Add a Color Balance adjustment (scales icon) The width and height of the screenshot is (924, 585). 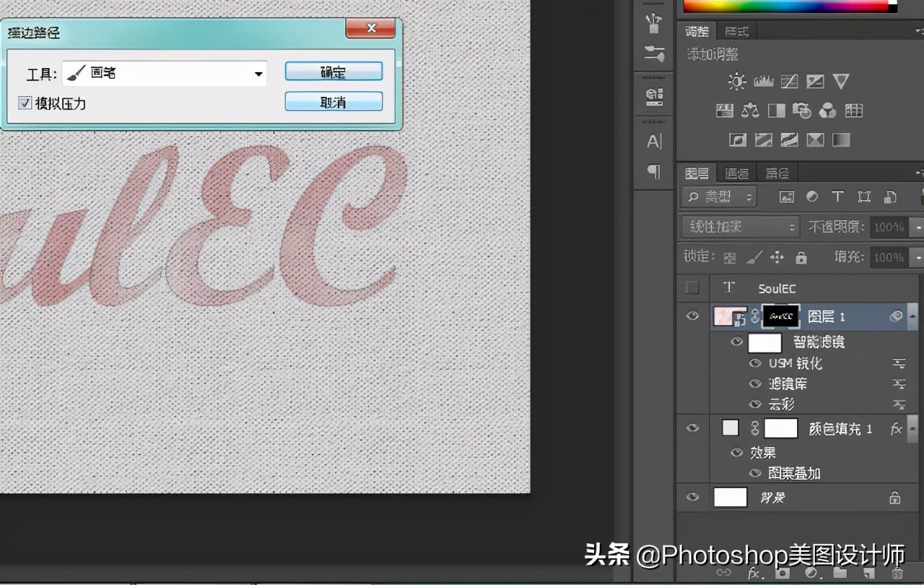click(750, 110)
